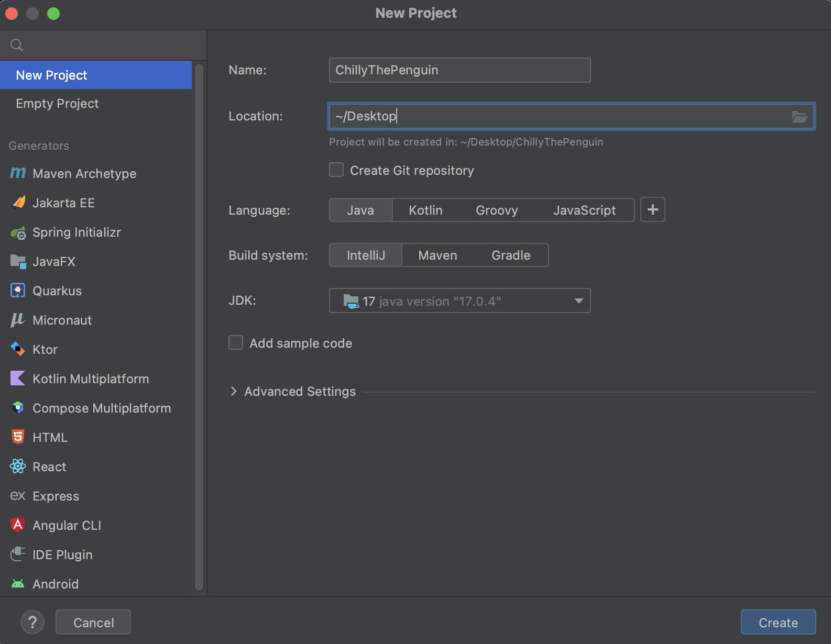831x644 pixels.
Task: Select Maven Archetype generator label
Action: pos(84,173)
